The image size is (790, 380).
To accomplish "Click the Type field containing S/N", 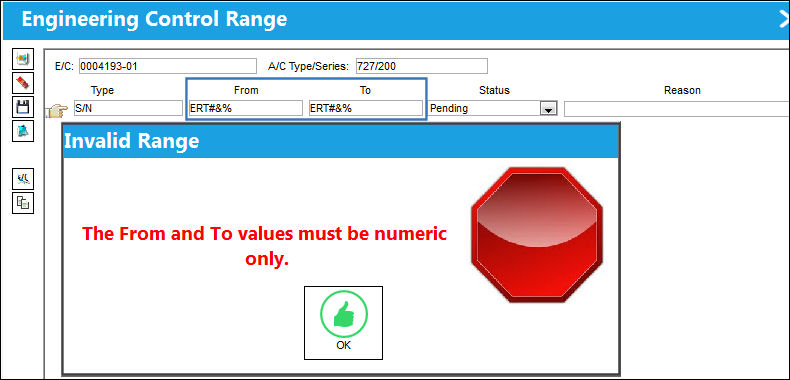I will 128,108.
